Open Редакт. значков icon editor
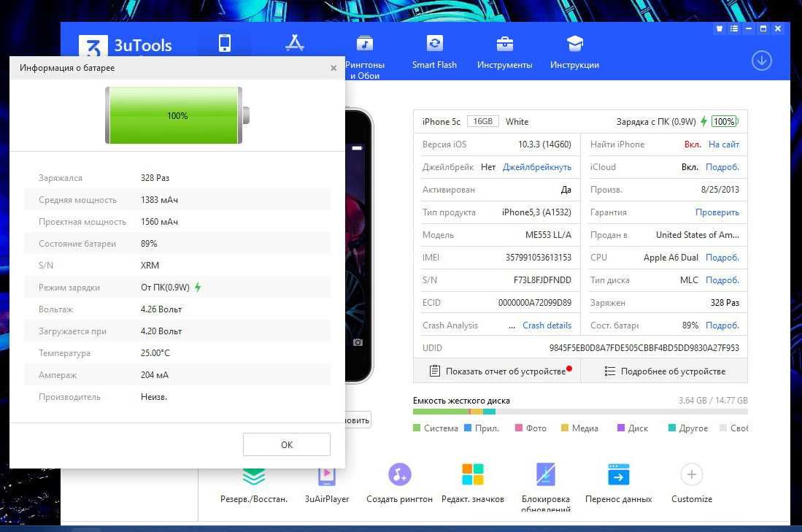The image size is (802, 532). click(x=473, y=483)
